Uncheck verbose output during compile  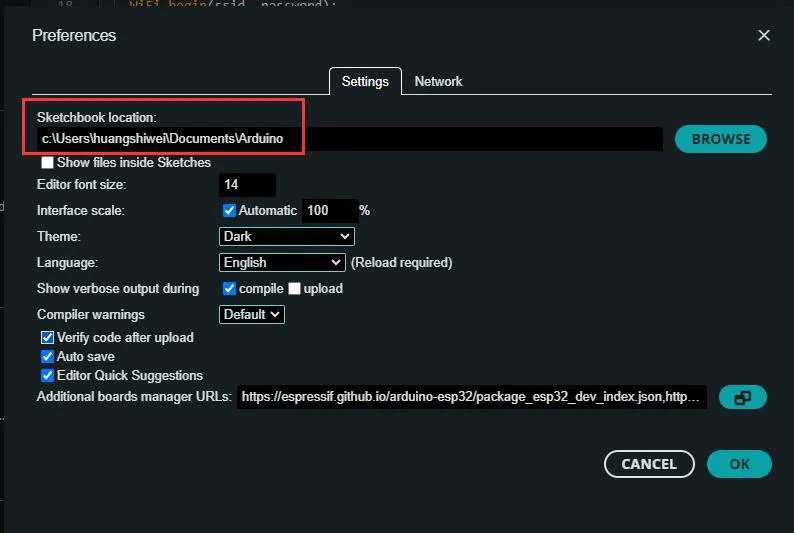point(229,289)
